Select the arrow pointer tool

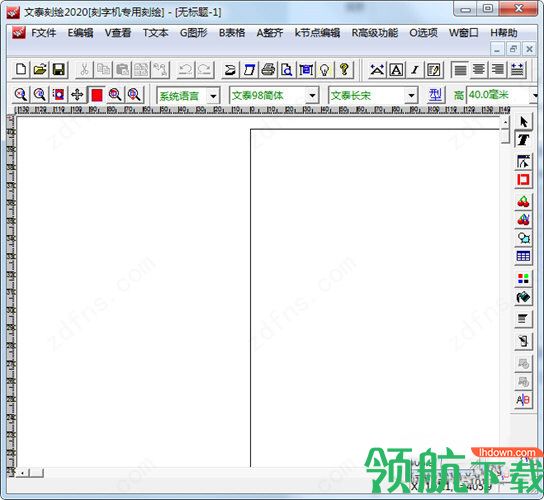click(523, 121)
